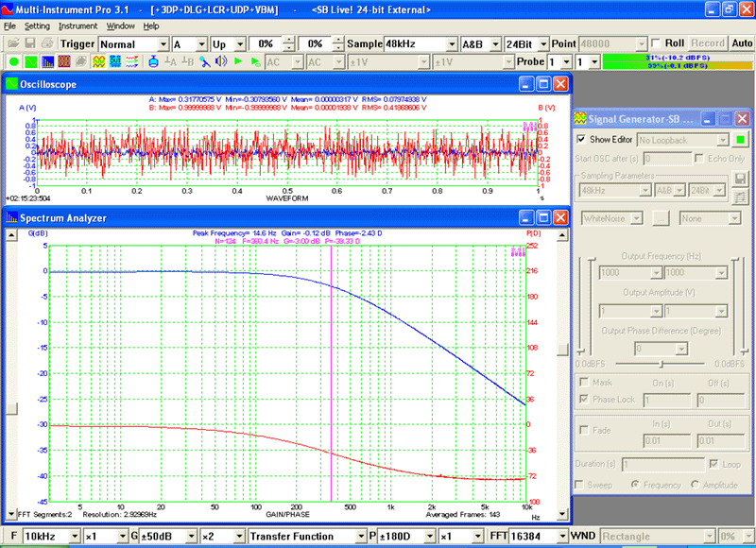Viewport: 756px width, 548px height.
Task: Click the green run/stop circle icon
Action: click(13, 61)
